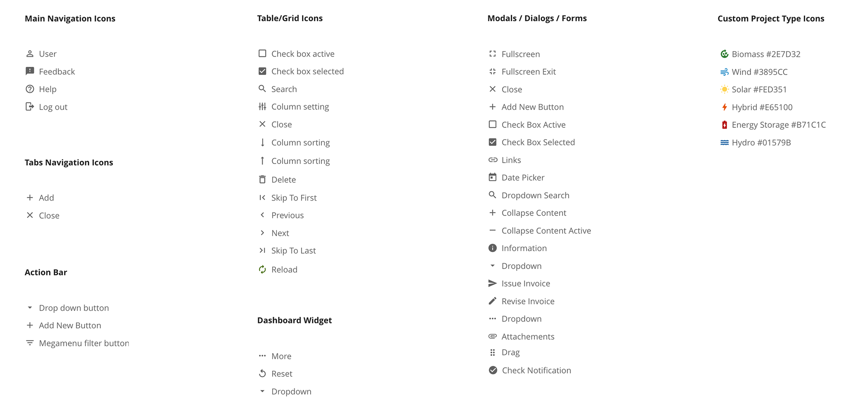The image size is (868, 411).
Task: Select the Column setting sliders icon
Action: (262, 107)
